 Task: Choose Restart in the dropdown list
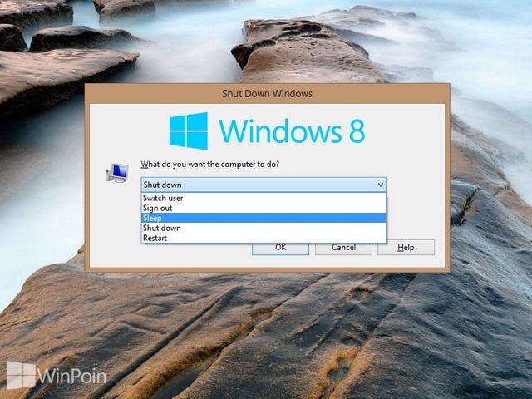pos(264,238)
